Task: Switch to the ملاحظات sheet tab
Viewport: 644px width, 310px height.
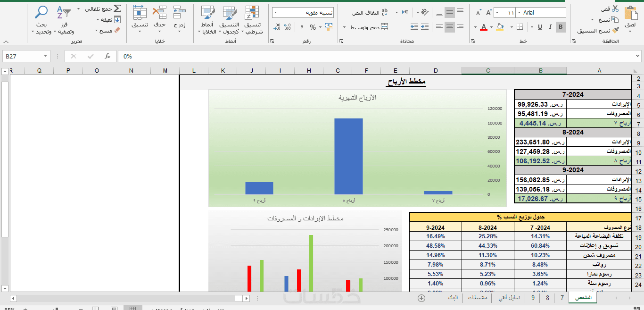Action: click(x=478, y=298)
